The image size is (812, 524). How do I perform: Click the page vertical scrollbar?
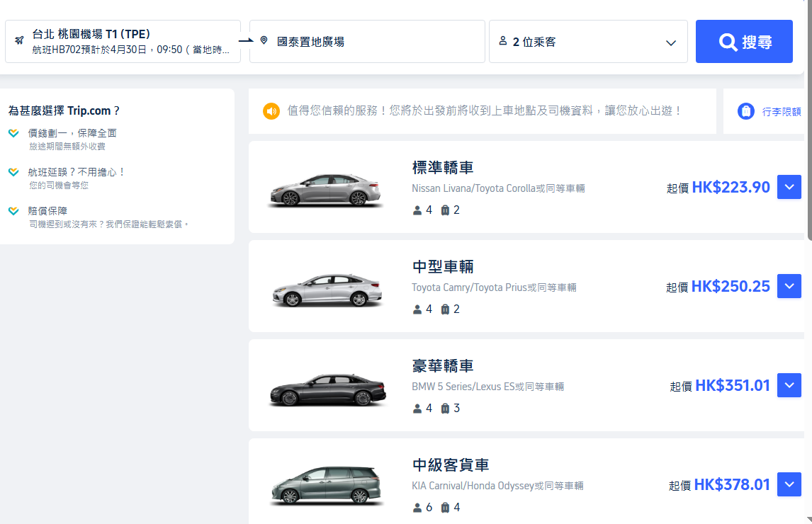(808, 142)
